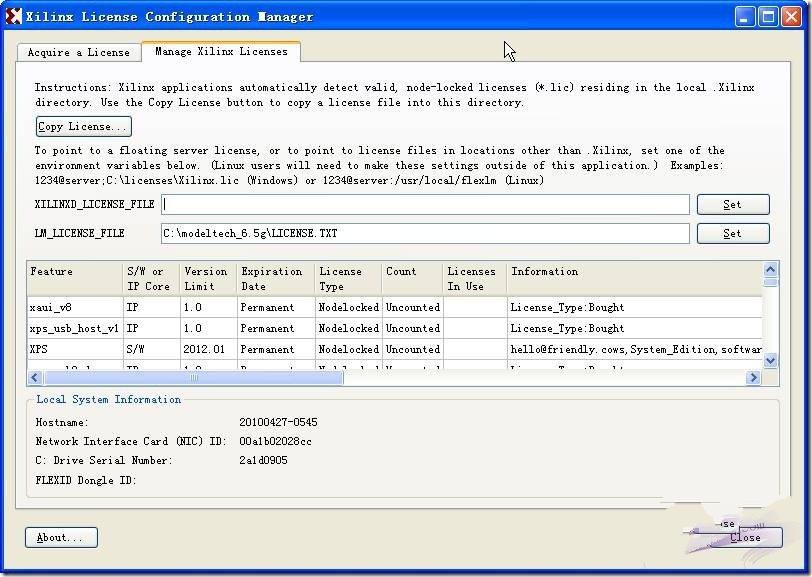Click C: Drive Serial Number value 2a1d0905
Screen dimensions: 812x577
pos(263,460)
